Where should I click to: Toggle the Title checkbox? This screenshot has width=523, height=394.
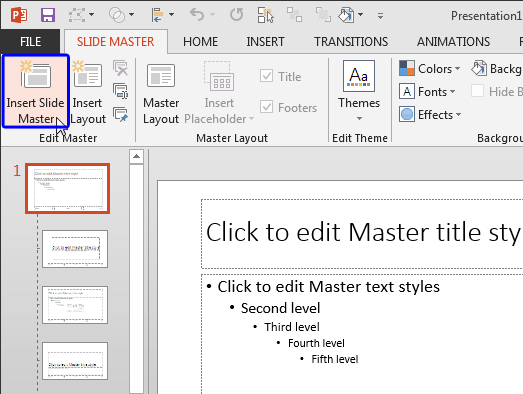click(x=266, y=76)
